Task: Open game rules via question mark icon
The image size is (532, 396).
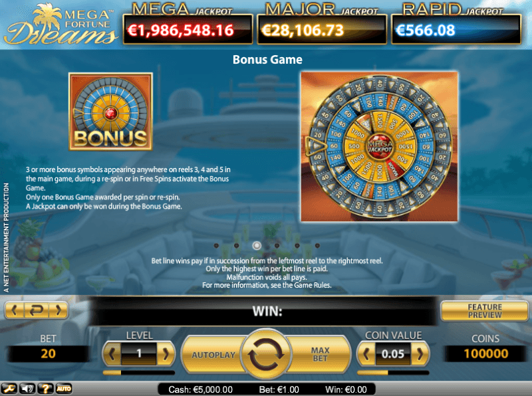Action: pos(45,389)
